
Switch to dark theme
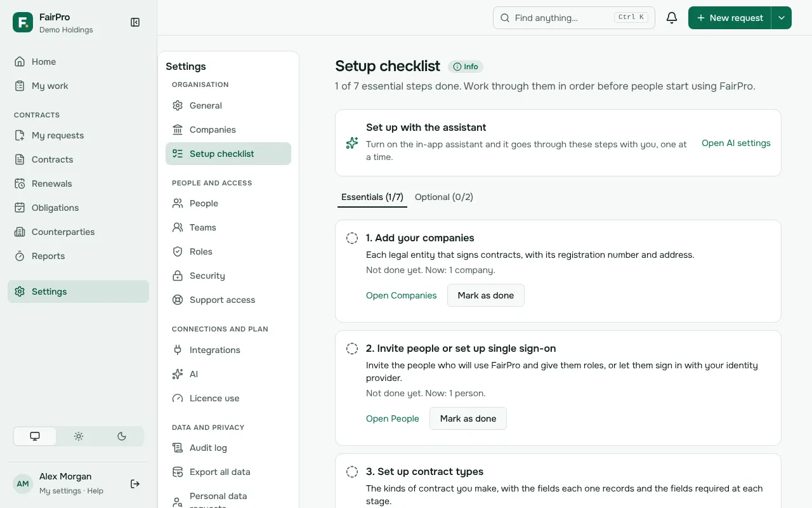pyautogui.click(x=122, y=436)
